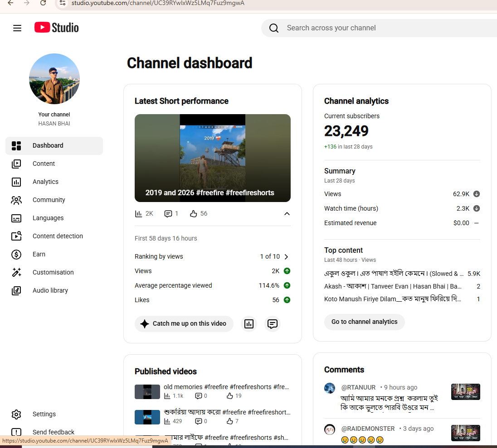Open top content 'একুল ওকুল' Slowed video
Viewport: 497px width, 448px height.
point(394,274)
